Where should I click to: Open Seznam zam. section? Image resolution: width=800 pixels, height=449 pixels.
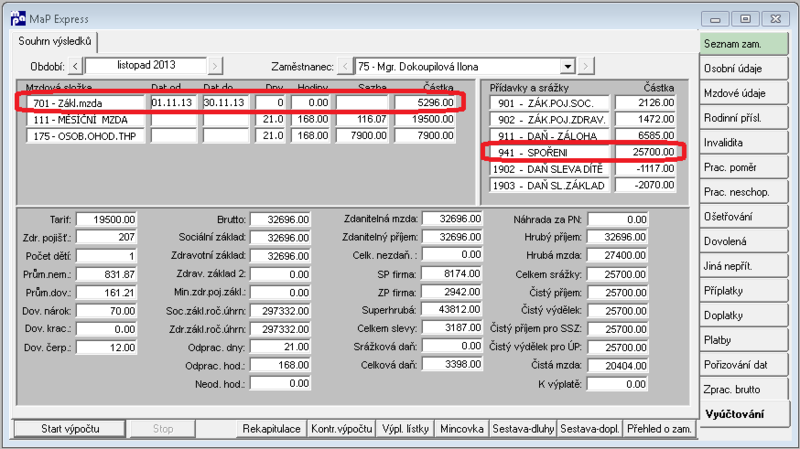pyautogui.click(x=743, y=44)
